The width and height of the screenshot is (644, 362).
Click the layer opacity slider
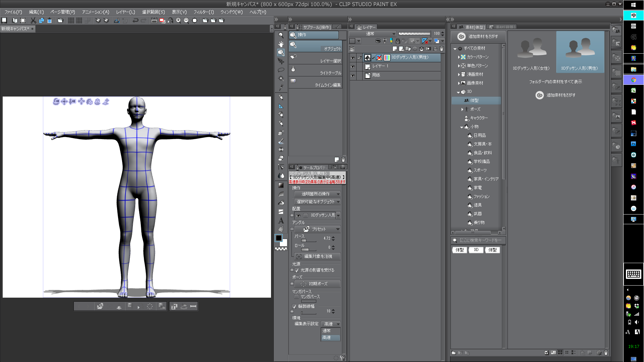(x=414, y=34)
